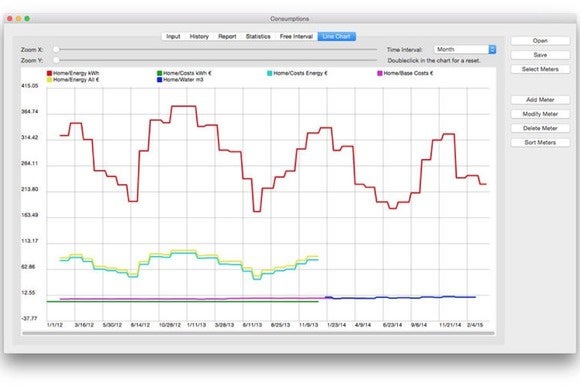Click blue Home/Water m3 legend swatch
Viewport: 580px width, 388px height.
(159, 80)
